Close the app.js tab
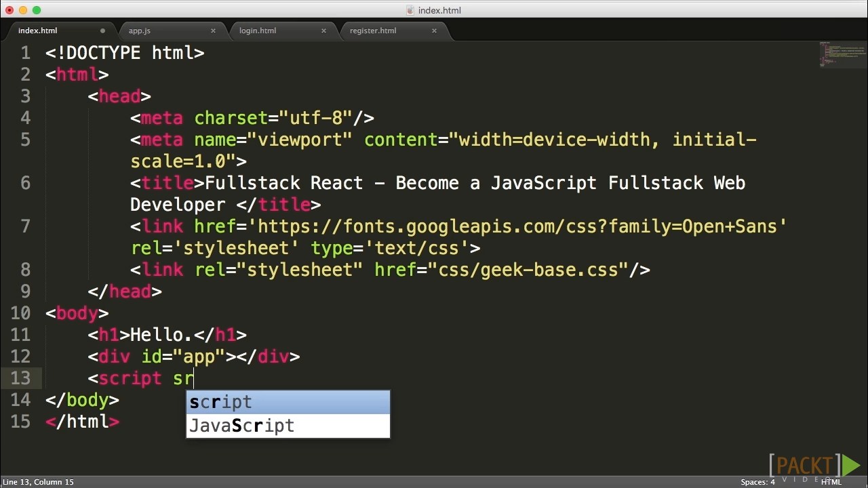The image size is (868, 488). tap(213, 30)
